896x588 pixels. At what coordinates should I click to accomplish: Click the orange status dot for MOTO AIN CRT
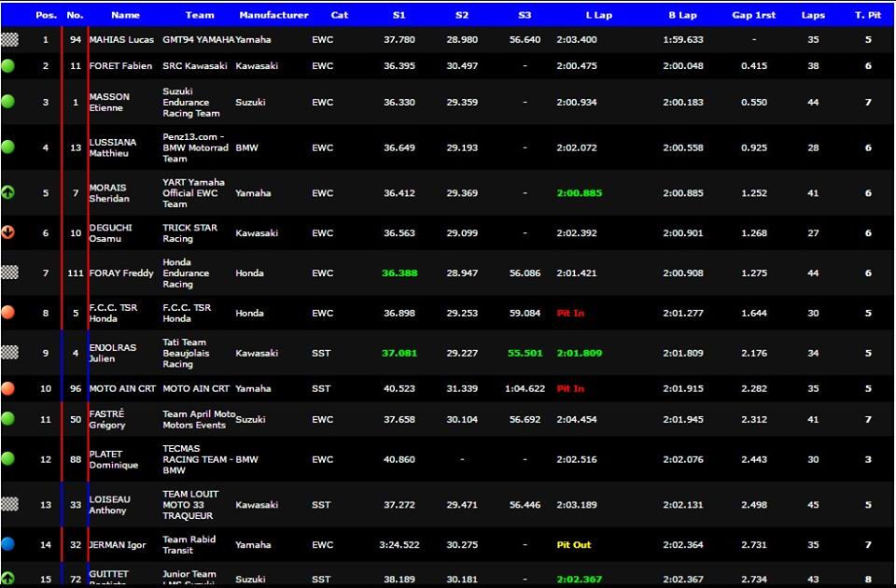pyautogui.click(x=8, y=388)
